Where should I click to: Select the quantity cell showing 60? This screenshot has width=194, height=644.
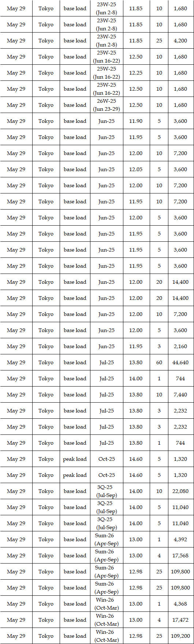(159, 362)
